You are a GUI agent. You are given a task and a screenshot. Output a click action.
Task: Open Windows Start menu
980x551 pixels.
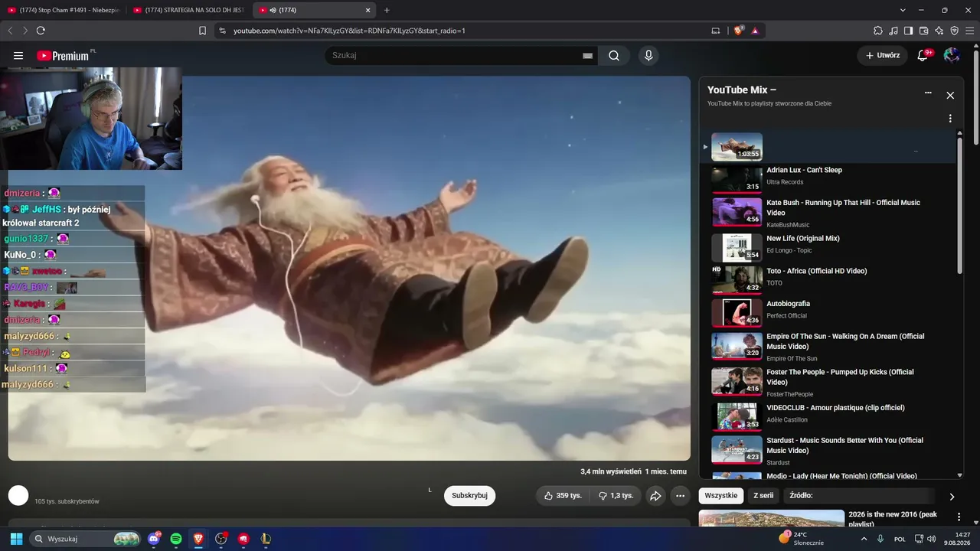pos(16,539)
